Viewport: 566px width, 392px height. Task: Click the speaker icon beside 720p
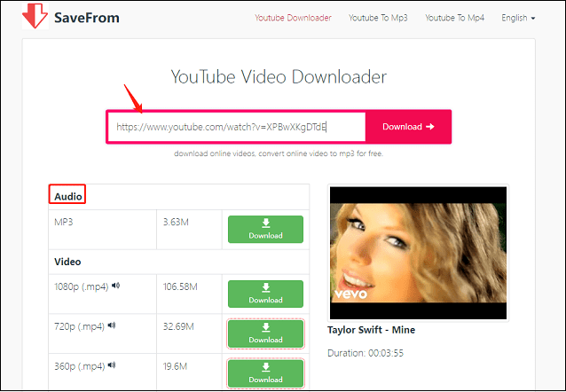[112, 325]
